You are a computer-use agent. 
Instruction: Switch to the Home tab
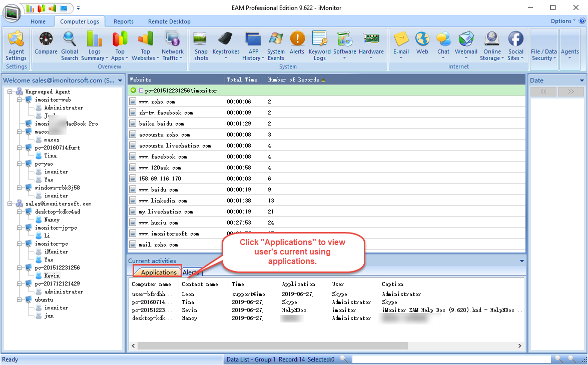(38, 21)
